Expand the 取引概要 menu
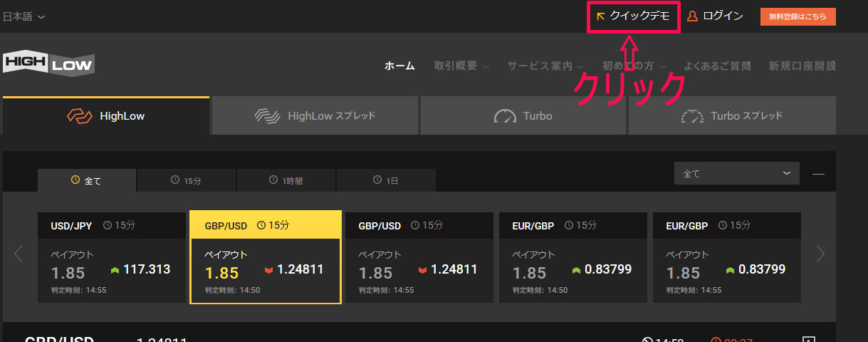The width and height of the screenshot is (868, 342). (x=461, y=66)
